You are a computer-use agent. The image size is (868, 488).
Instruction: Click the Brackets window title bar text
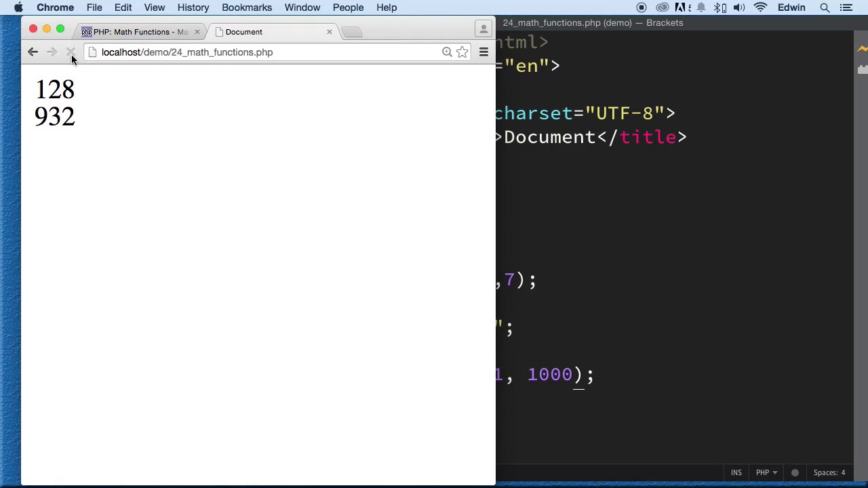pyautogui.click(x=593, y=22)
